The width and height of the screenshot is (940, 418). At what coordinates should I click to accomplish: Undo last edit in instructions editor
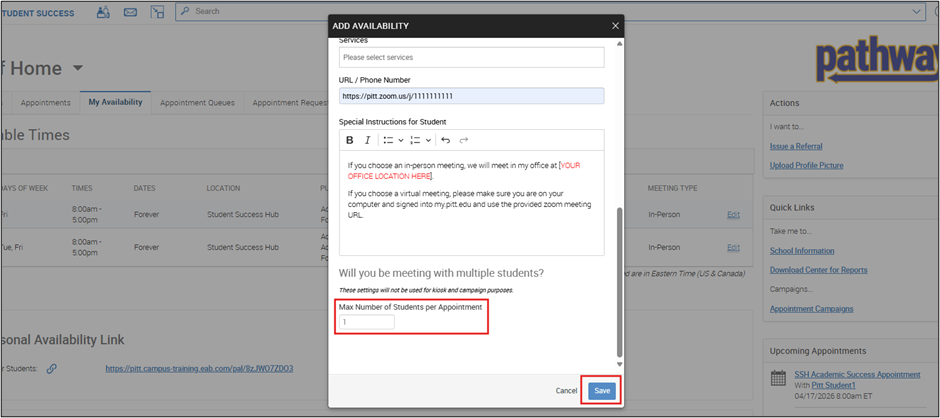(445, 140)
